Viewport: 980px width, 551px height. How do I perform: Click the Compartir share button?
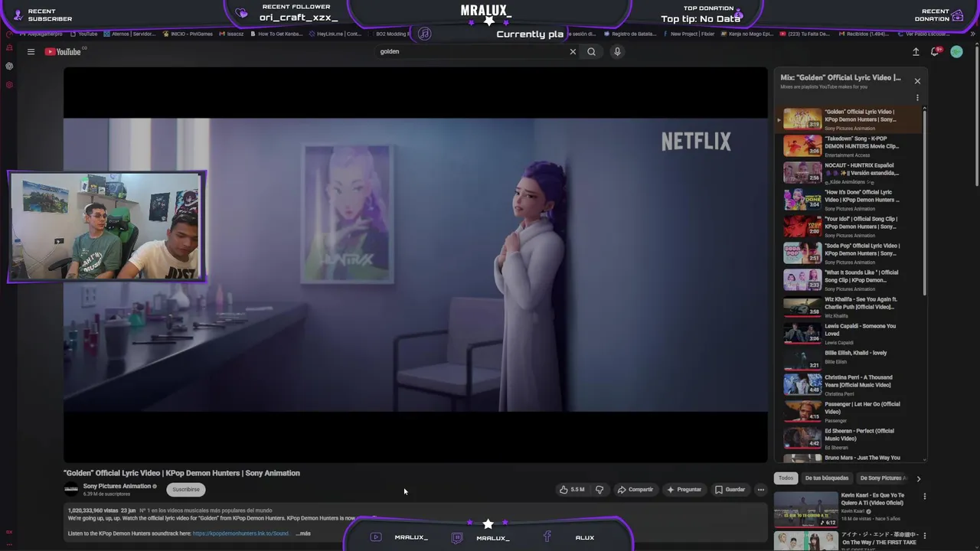pyautogui.click(x=635, y=490)
